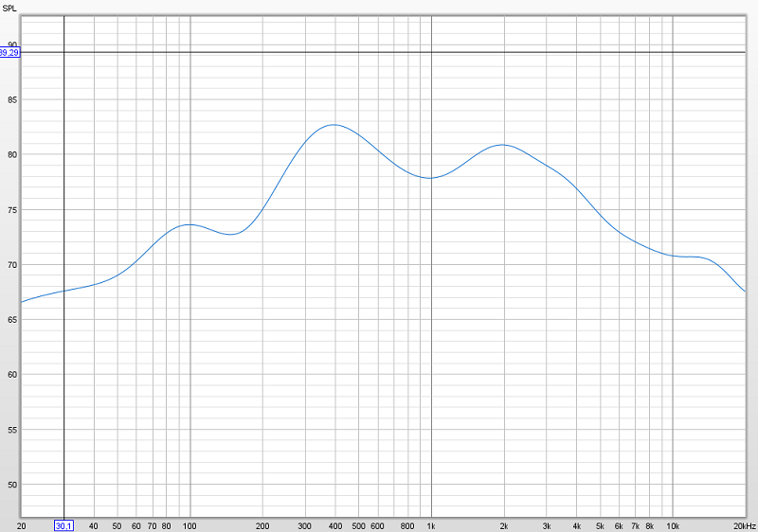Click the curve's dip at 1k
The image size is (758, 532).
pos(430,178)
